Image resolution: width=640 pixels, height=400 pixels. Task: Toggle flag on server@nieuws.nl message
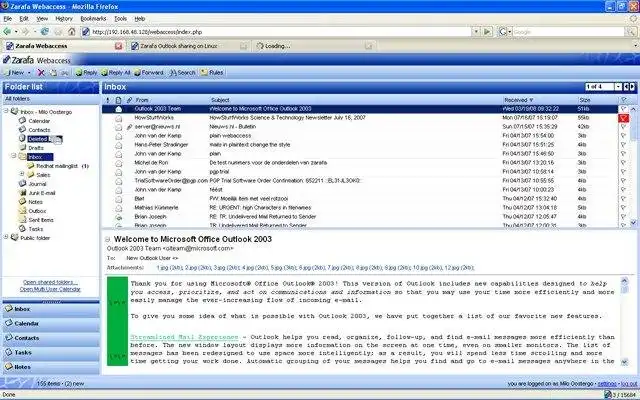(623, 127)
